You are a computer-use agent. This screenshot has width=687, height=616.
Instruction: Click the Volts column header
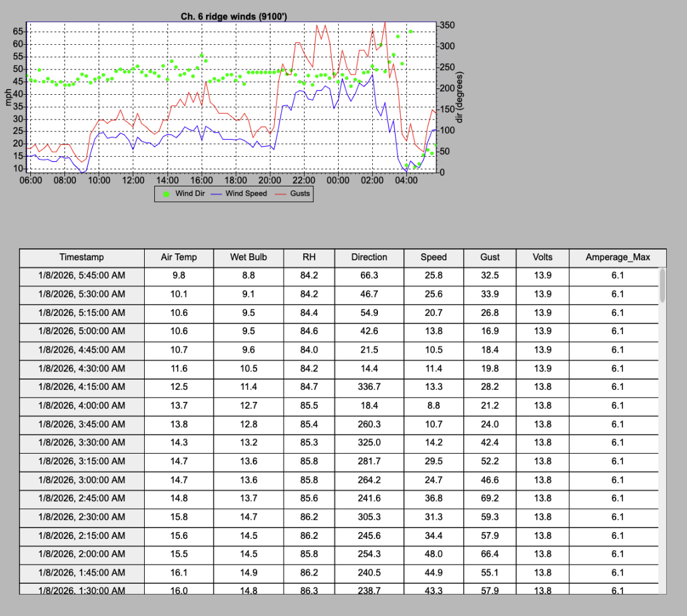(x=542, y=257)
